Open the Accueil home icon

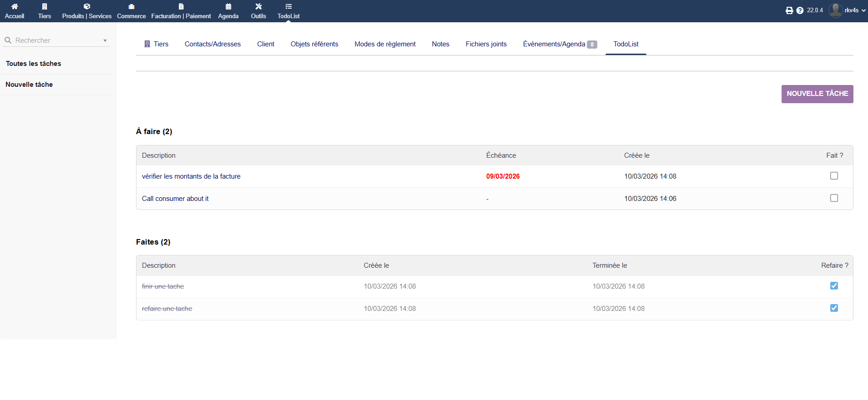[15, 7]
